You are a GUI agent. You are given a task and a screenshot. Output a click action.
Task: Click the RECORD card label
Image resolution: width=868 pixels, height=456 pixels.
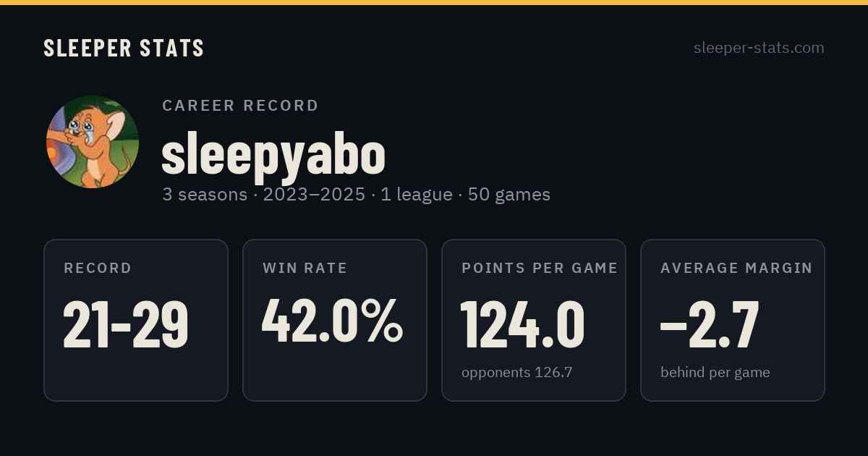point(98,269)
